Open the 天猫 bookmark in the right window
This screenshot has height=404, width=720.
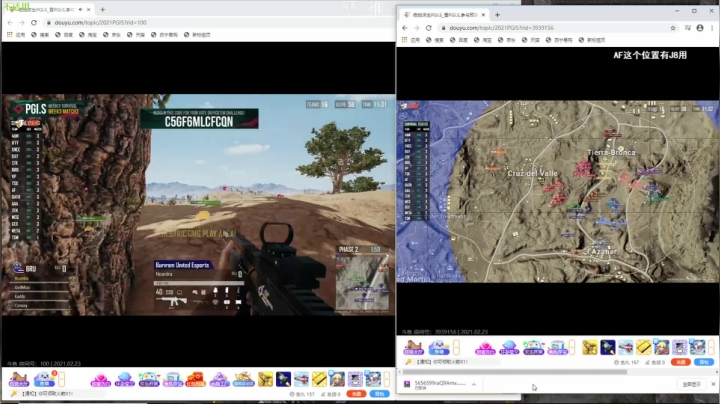coord(530,40)
